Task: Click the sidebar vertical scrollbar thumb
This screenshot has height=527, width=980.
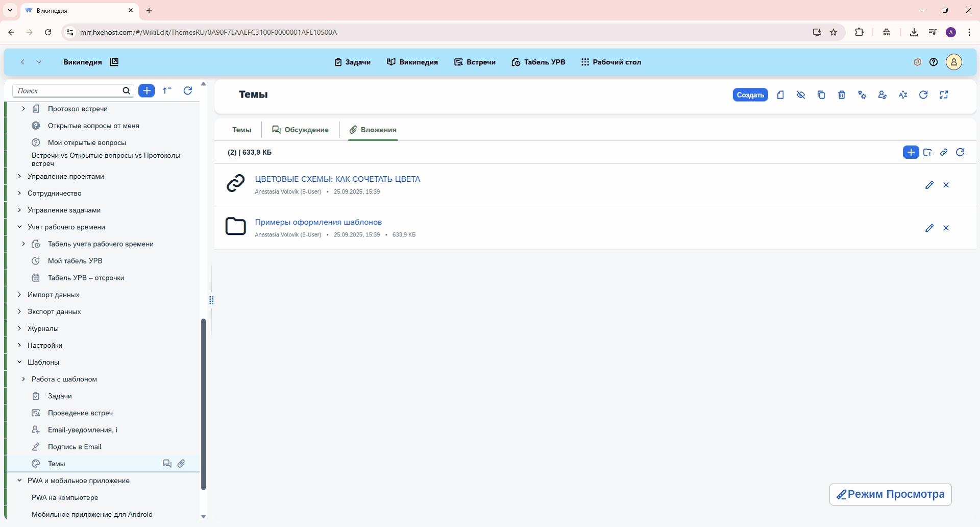Action: (203, 403)
